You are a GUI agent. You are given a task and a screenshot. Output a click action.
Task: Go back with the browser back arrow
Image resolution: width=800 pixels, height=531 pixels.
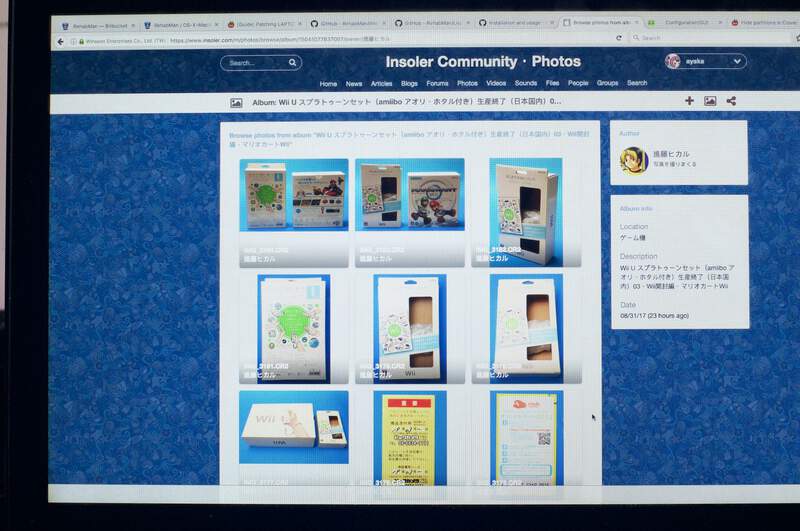tap(60, 42)
